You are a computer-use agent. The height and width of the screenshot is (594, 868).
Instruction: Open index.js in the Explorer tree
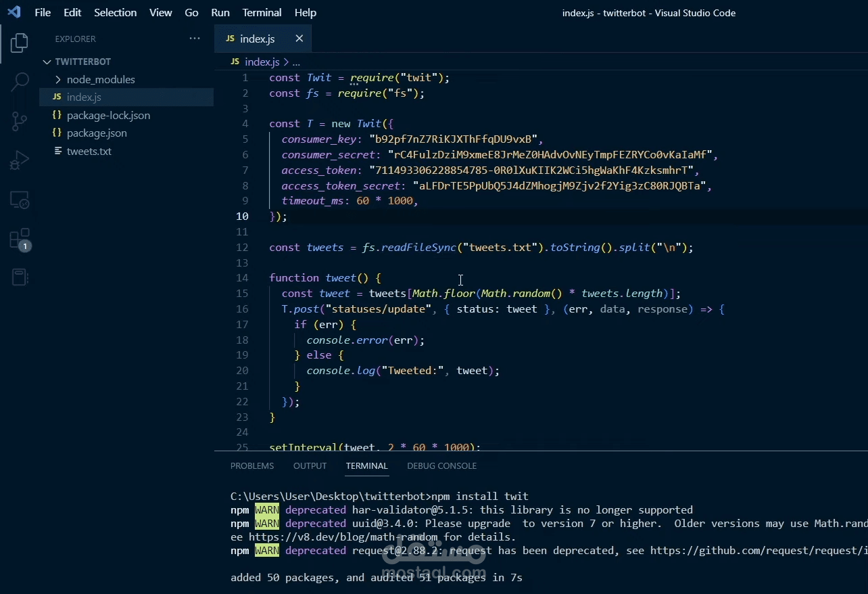(126, 97)
